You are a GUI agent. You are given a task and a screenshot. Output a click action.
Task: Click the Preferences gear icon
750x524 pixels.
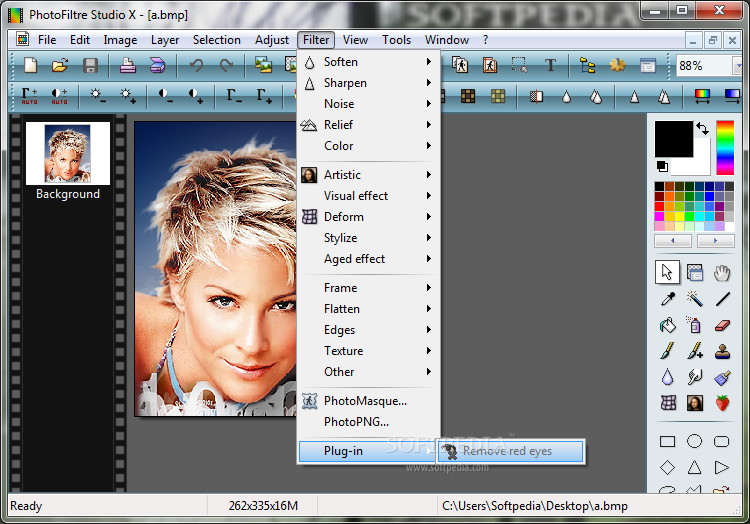click(618, 65)
